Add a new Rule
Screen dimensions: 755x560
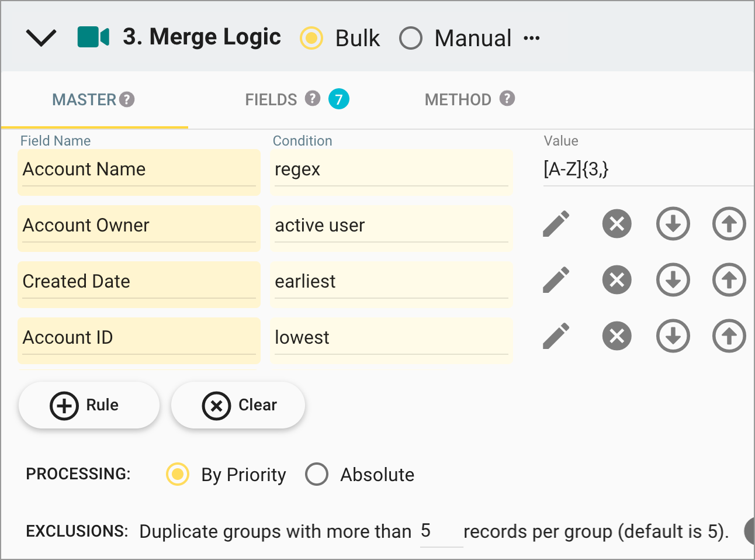pyautogui.click(x=89, y=405)
